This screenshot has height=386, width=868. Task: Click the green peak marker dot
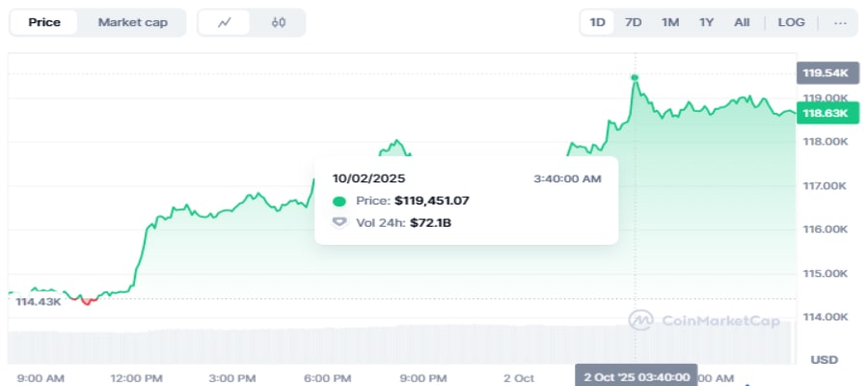(635, 77)
